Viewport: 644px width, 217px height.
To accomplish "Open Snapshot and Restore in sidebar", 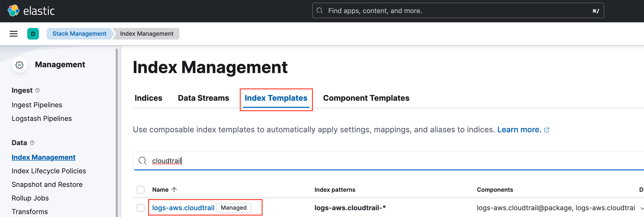I will 47,184.
